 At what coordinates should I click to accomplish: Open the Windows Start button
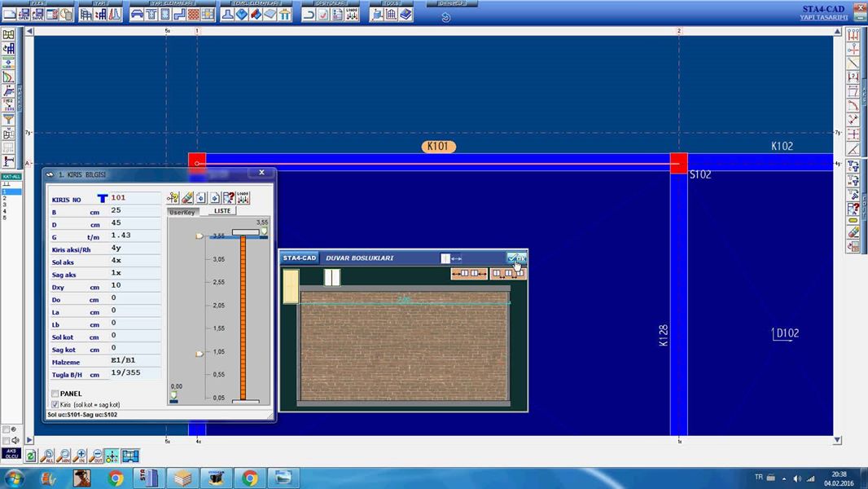point(13,478)
